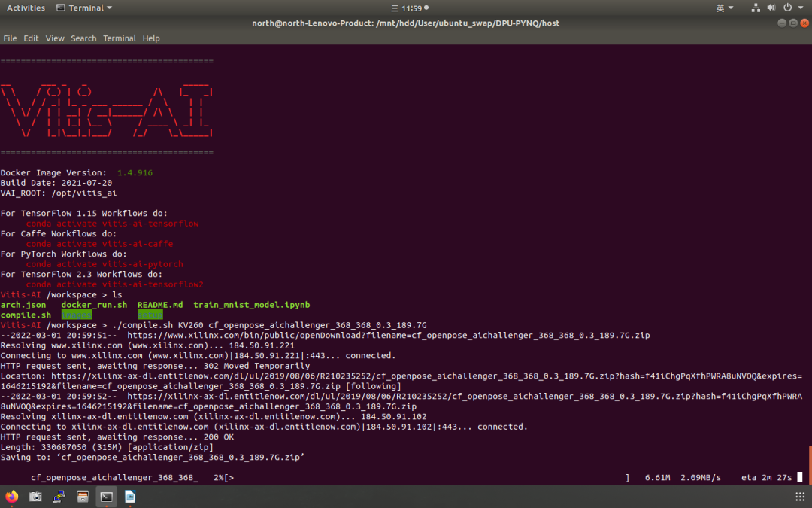Open the LibreOffice document dock icon
The width and height of the screenshot is (812, 508).
point(130,497)
